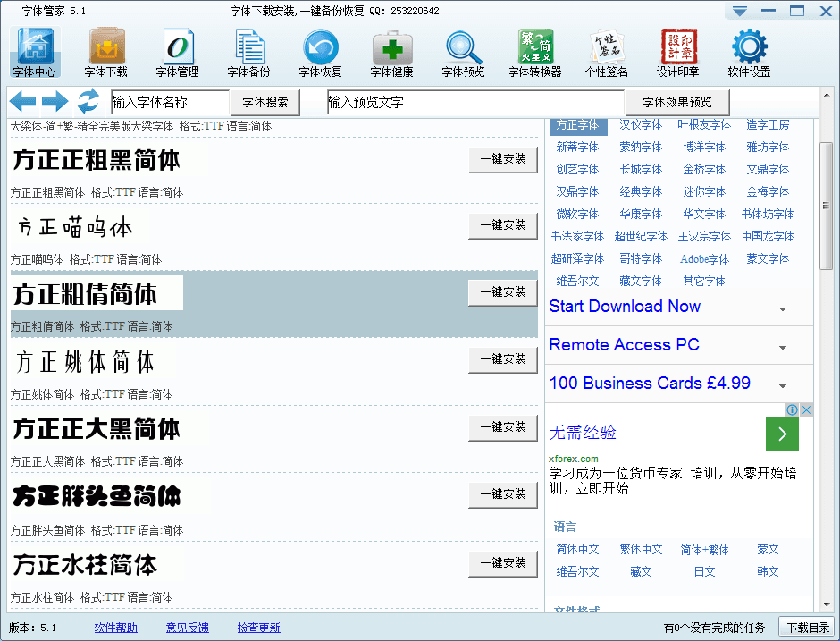Select the 汉仪字体 category
840x641 pixels.
pyautogui.click(x=641, y=125)
